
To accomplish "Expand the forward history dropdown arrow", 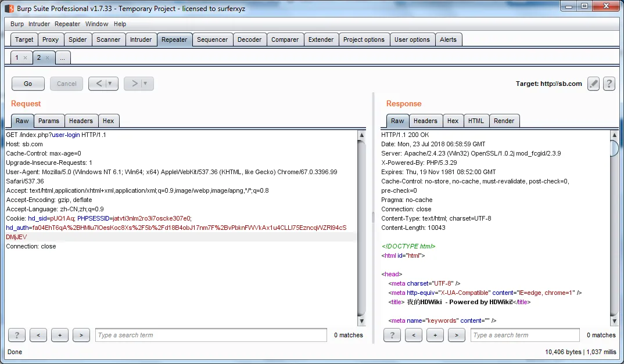I will tap(146, 84).
